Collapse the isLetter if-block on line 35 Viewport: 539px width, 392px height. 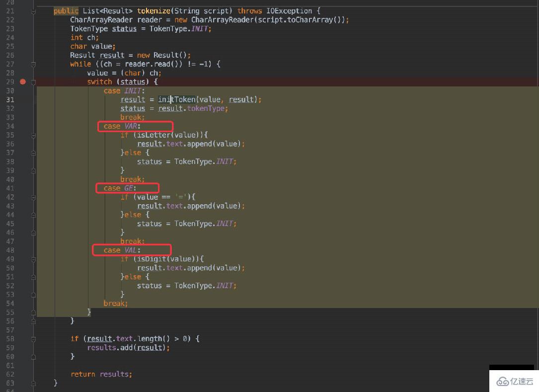click(34, 136)
